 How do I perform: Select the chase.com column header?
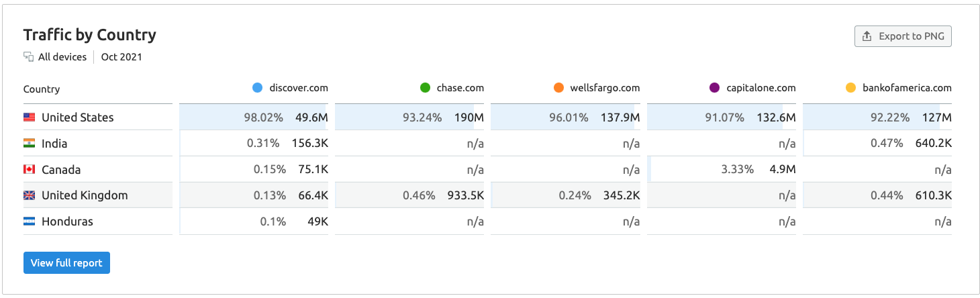click(x=460, y=88)
